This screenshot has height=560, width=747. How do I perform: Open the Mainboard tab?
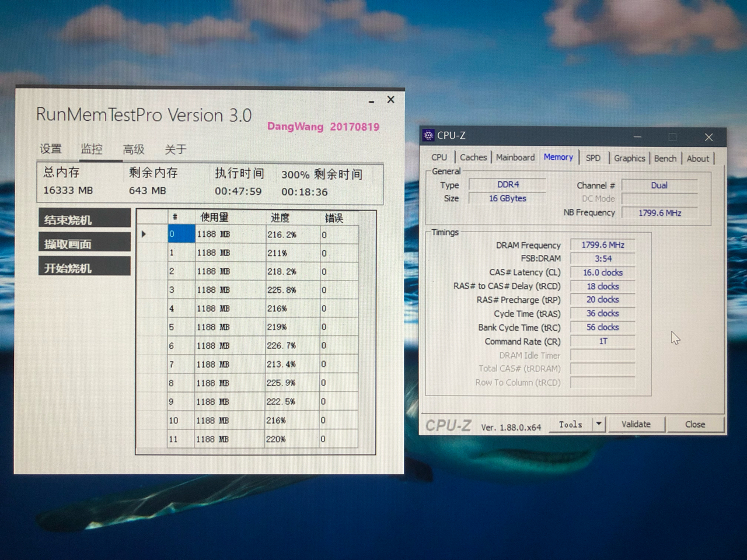click(515, 157)
